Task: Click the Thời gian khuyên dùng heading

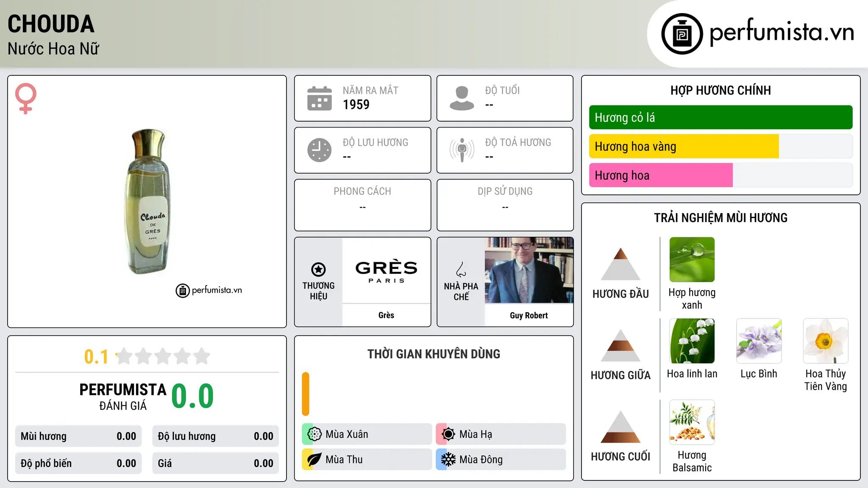Action: click(x=434, y=354)
